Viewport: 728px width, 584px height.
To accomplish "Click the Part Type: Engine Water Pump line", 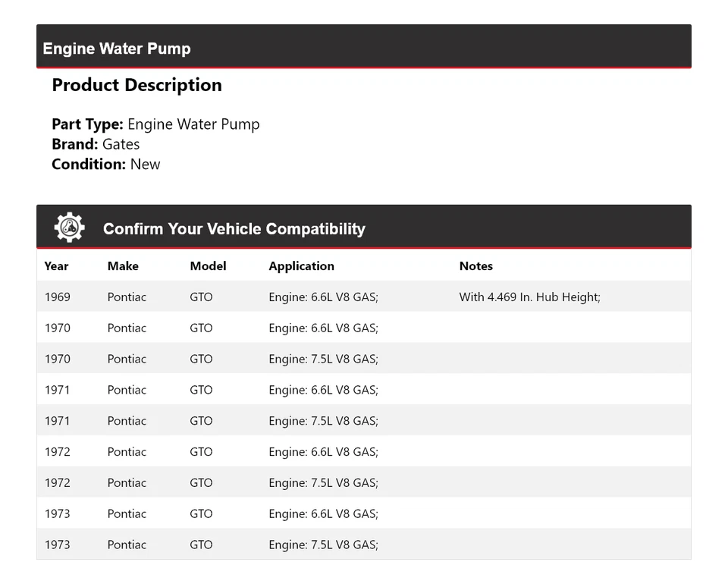I will click(155, 124).
